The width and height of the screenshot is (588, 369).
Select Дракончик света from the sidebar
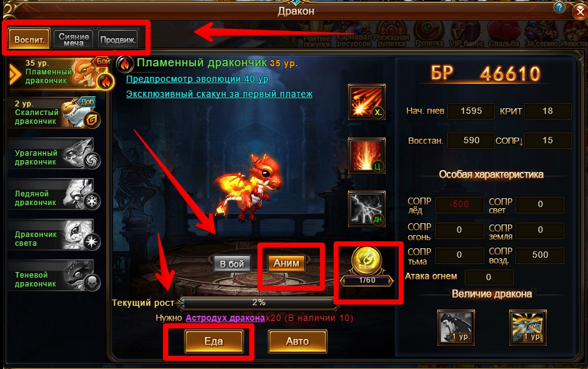54,238
